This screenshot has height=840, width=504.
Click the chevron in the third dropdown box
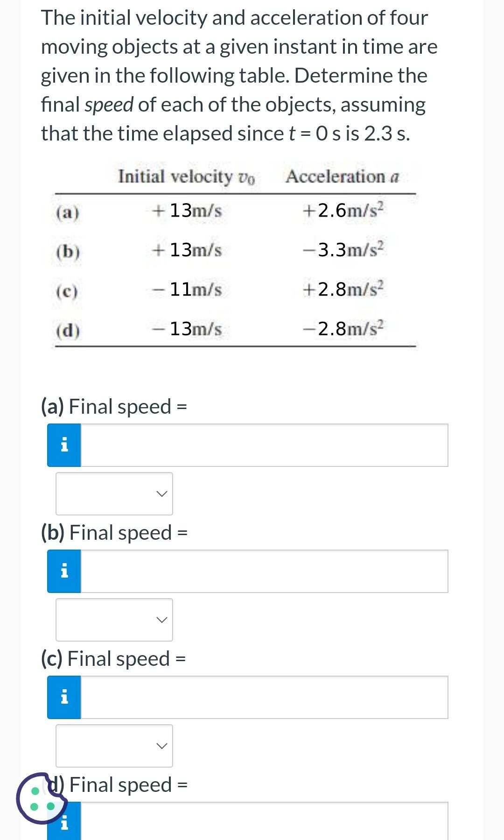[x=161, y=747]
